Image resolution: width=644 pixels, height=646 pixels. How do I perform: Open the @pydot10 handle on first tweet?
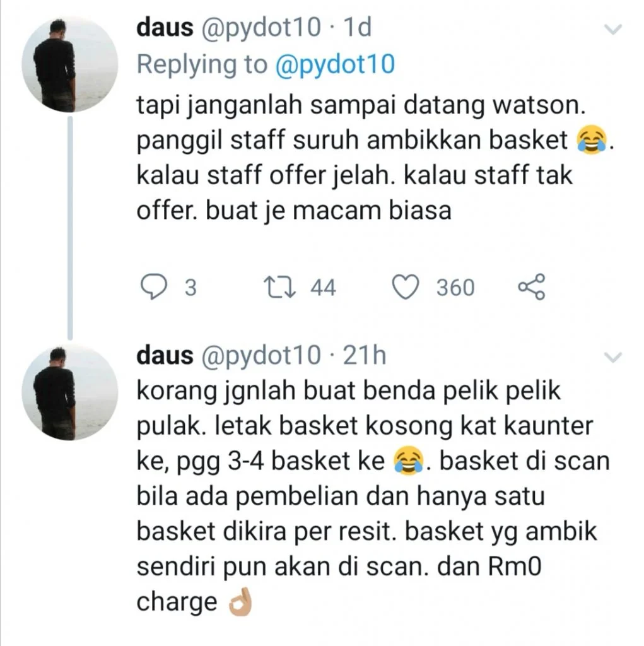click(x=261, y=28)
